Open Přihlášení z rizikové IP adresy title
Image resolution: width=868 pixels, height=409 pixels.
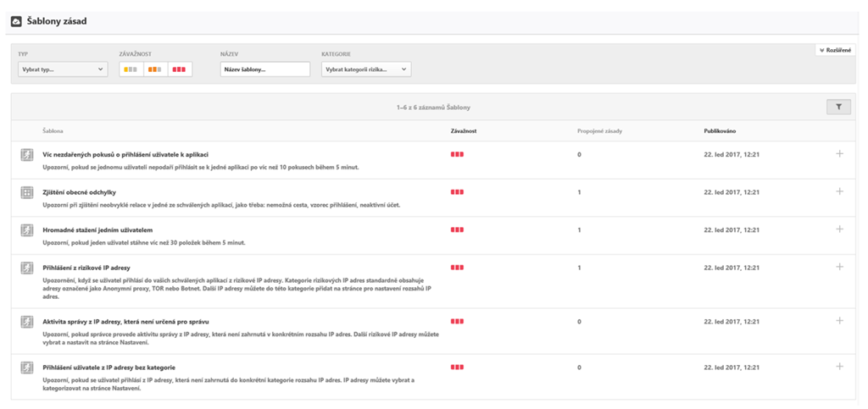click(x=86, y=268)
